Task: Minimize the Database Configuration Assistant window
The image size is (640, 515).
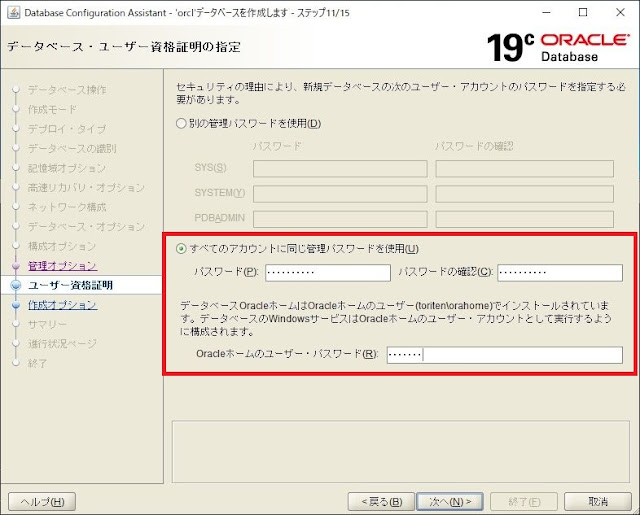Action: pyautogui.click(x=546, y=12)
